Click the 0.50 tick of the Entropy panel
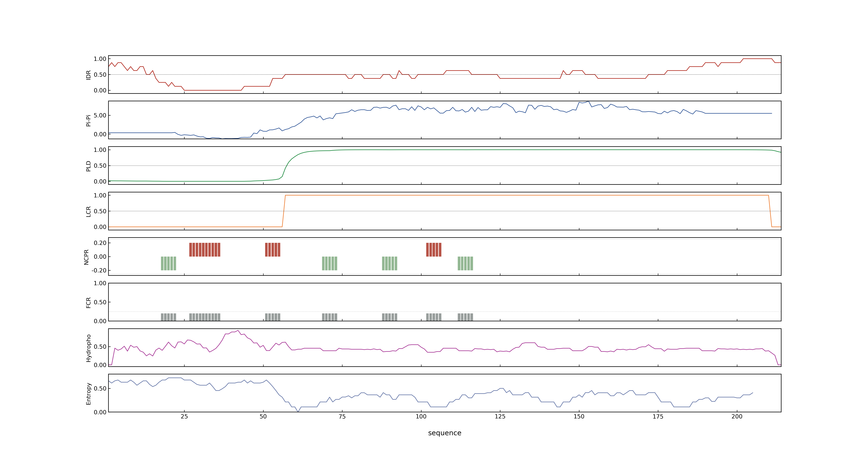 [x=100, y=389]
